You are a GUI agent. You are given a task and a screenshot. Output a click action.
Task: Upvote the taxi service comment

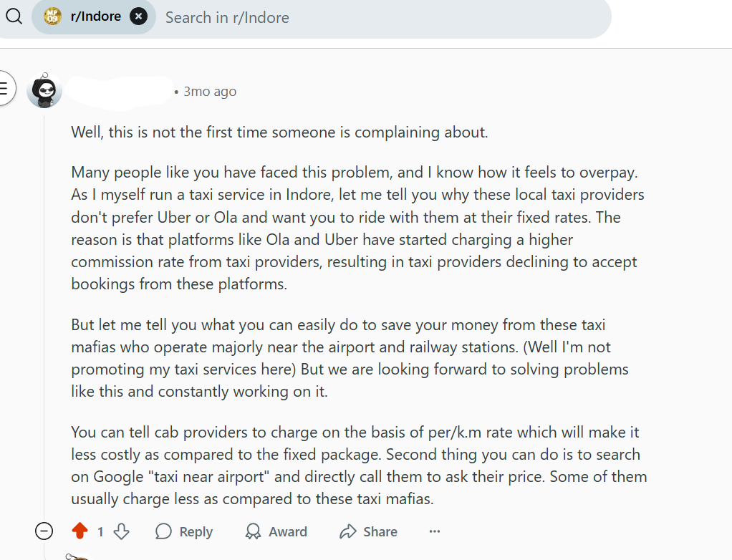[80, 531]
